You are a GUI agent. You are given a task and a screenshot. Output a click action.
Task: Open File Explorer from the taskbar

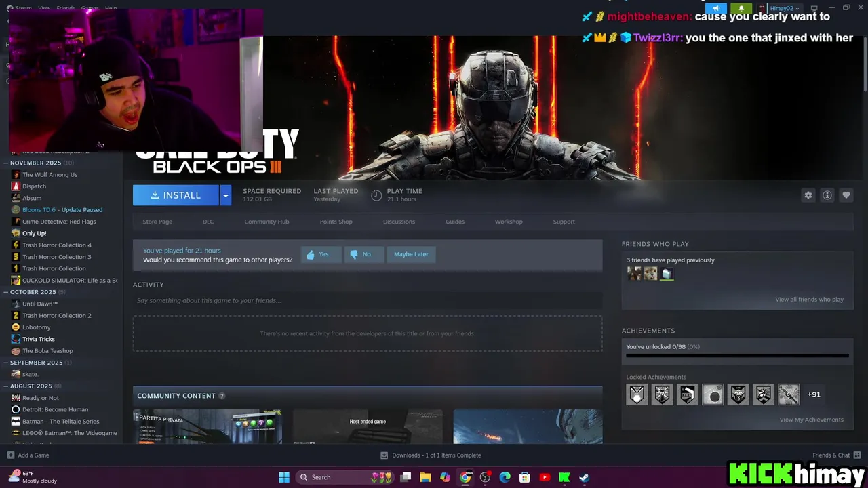(x=425, y=477)
